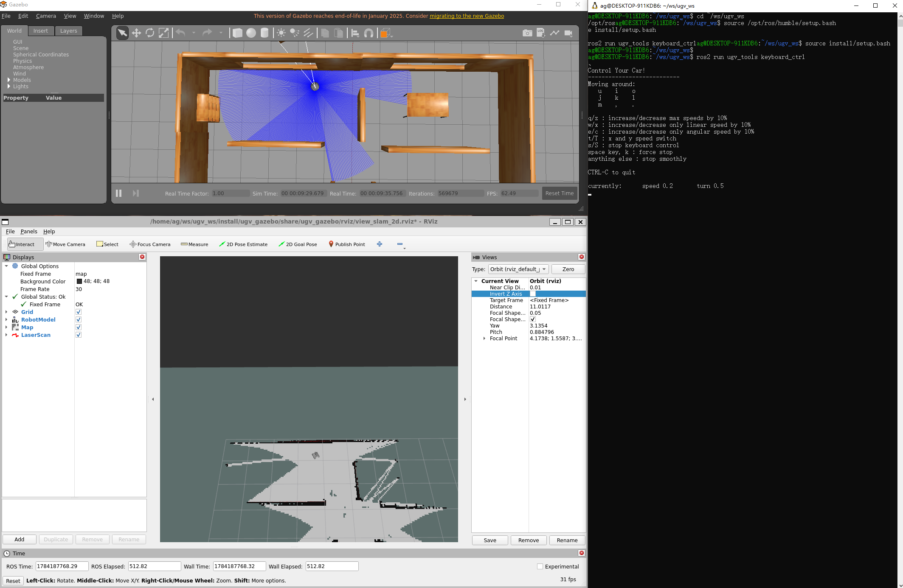The height and width of the screenshot is (588, 903).
Task: Enable the Experimental checkbox
Action: pos(540,566)
